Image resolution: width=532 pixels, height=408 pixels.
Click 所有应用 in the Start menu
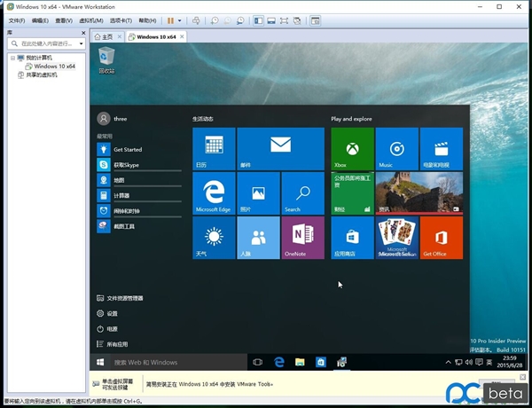117,344
